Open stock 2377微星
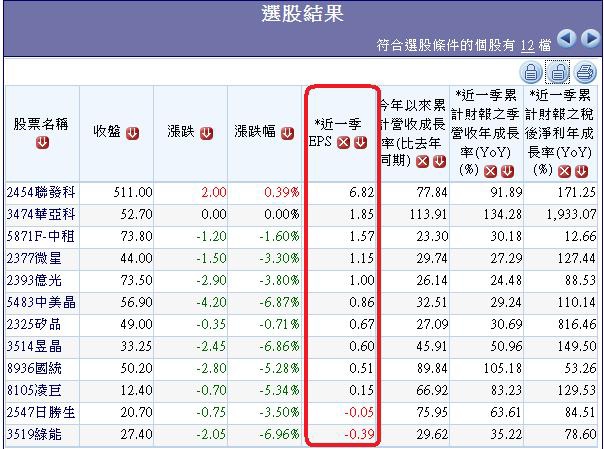The image size is (604, 449). (x=34, y=258)
